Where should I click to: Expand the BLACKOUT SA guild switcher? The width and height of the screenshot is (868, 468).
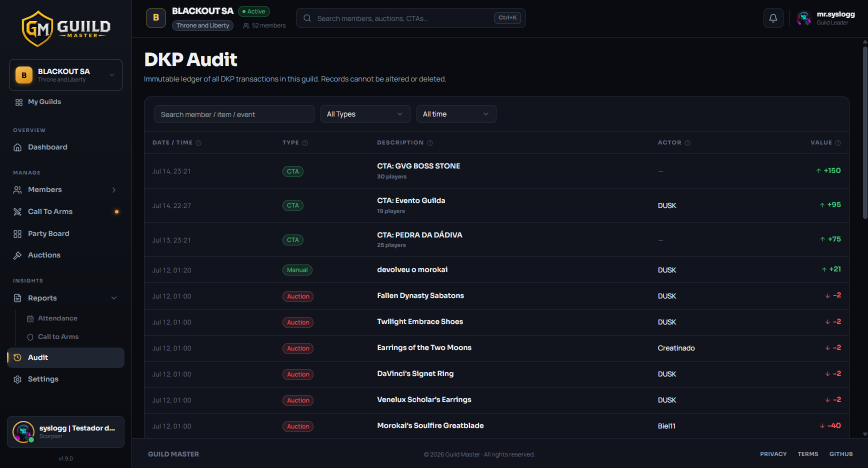65,75
